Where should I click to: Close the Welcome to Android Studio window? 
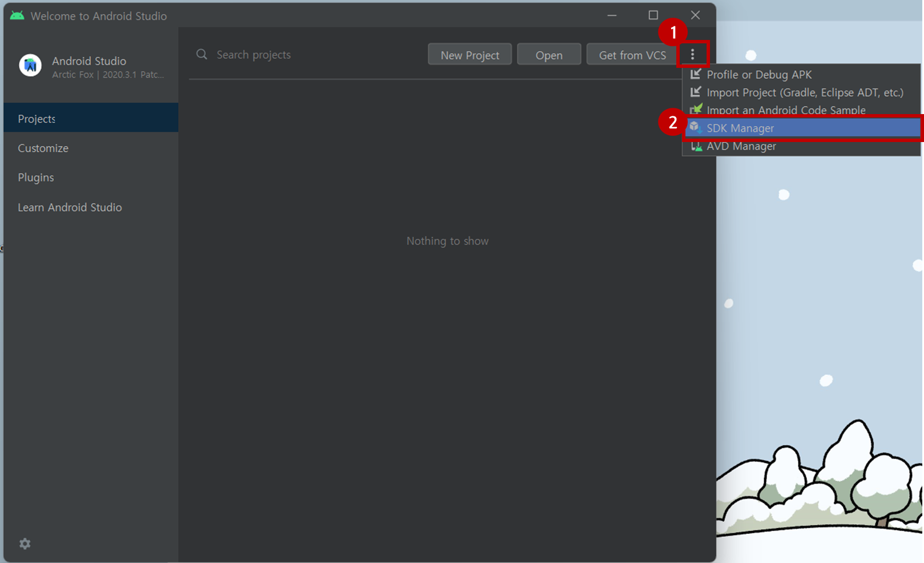click(695, 15)
